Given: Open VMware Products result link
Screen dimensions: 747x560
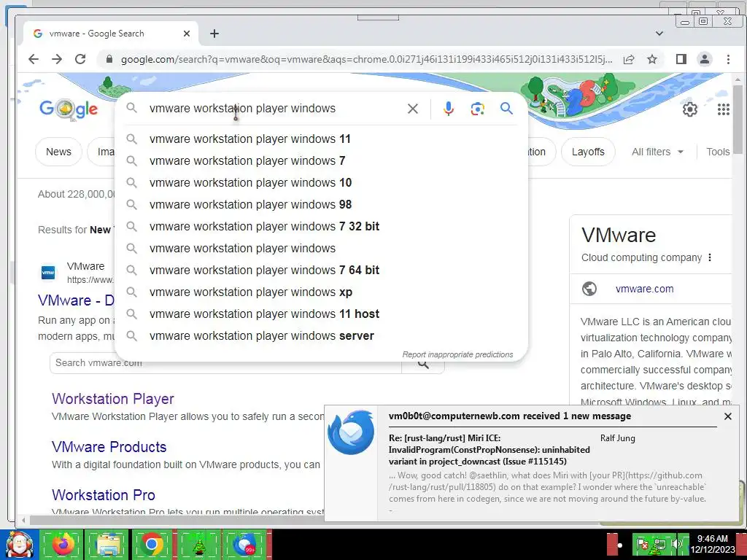Looking at the screenshot, I should (x=109, y=447).
